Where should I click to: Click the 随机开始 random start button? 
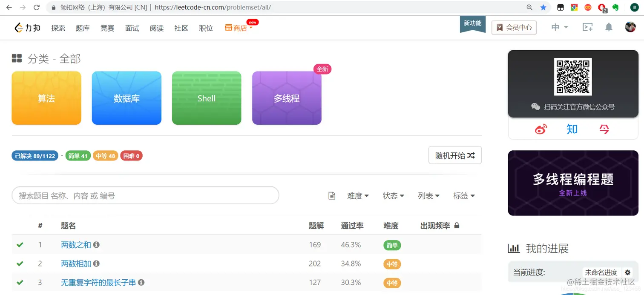[454, 155]
